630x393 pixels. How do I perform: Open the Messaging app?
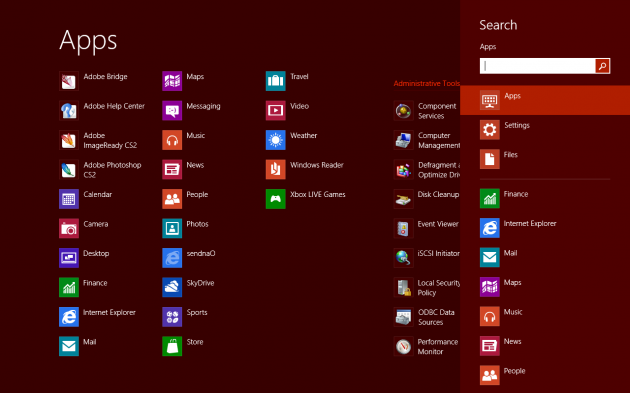click(x=192, y=111)
